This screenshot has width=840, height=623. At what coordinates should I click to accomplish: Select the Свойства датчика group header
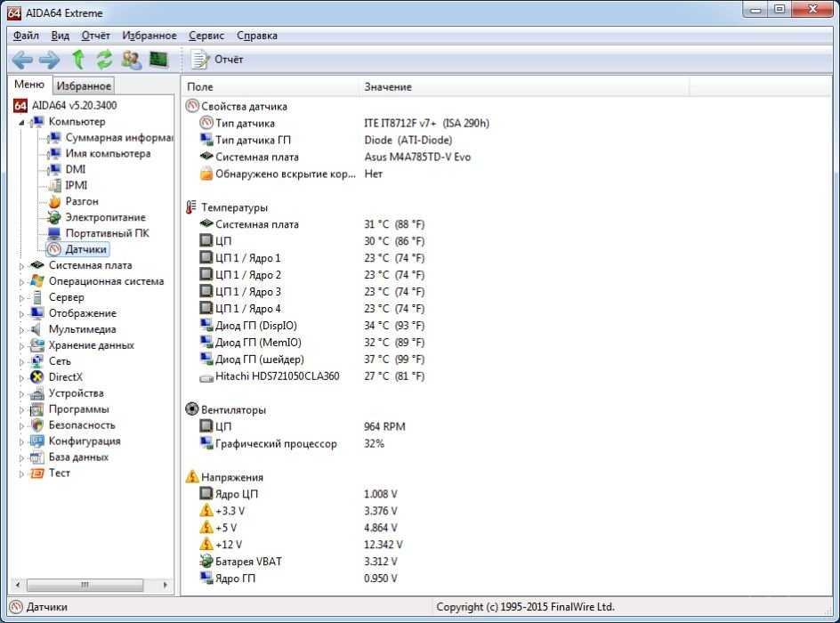(x=244, y=107)
